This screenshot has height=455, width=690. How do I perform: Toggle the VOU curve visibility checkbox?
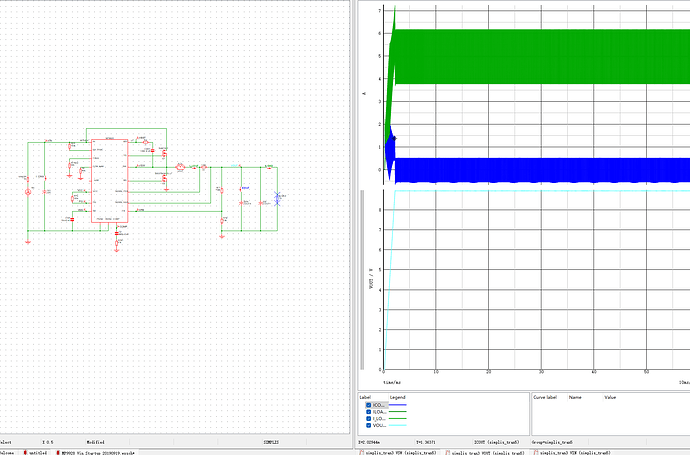point(368,425)
